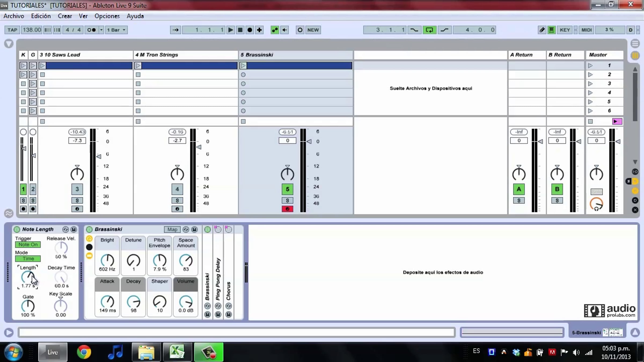Disarm the Brassinski track record button
This screenshot has width=644, height=362.
[x=287, y=209]
